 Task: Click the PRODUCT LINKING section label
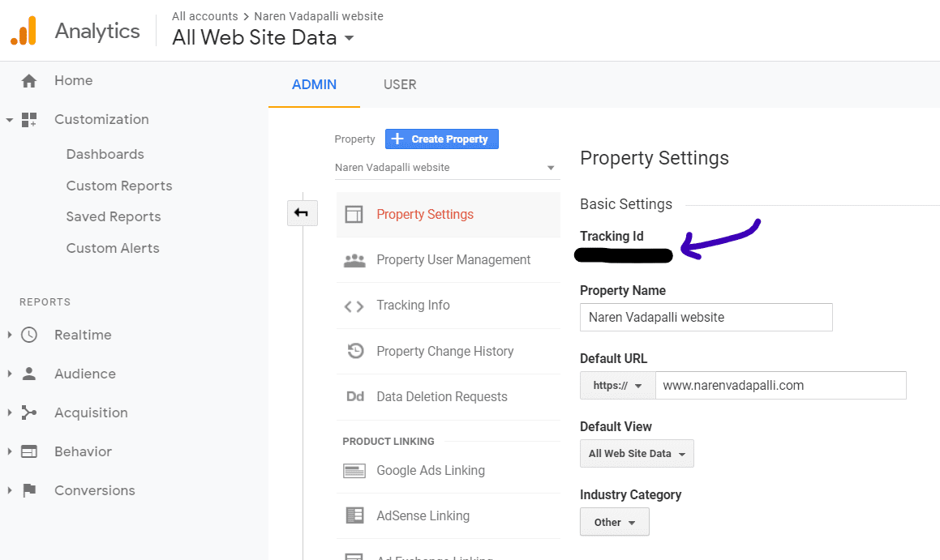[x=388, y=442]
